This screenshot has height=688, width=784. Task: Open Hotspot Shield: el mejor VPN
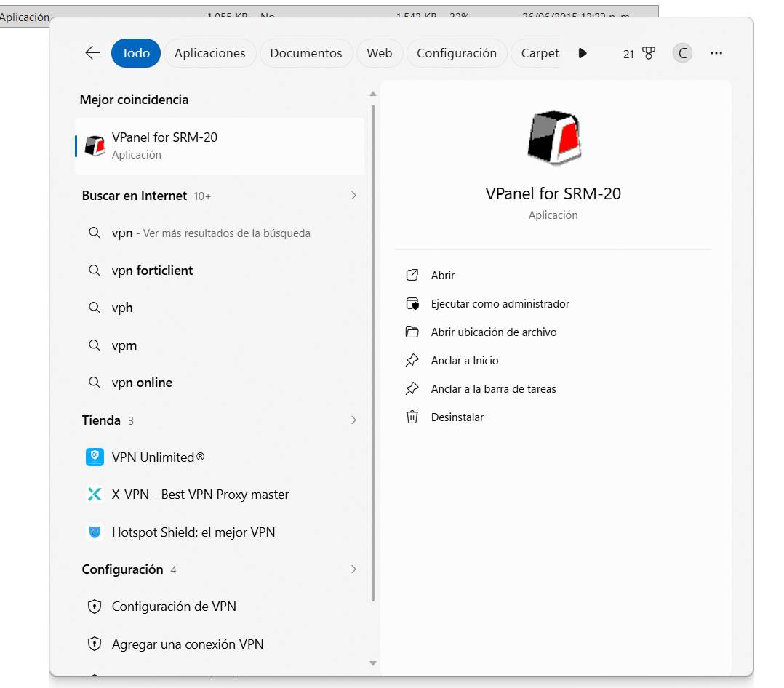[x=220, y=532]
